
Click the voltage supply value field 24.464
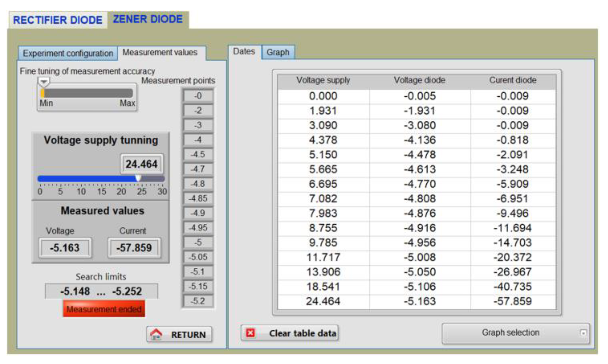pyautogui.click(x=141, y=164)
